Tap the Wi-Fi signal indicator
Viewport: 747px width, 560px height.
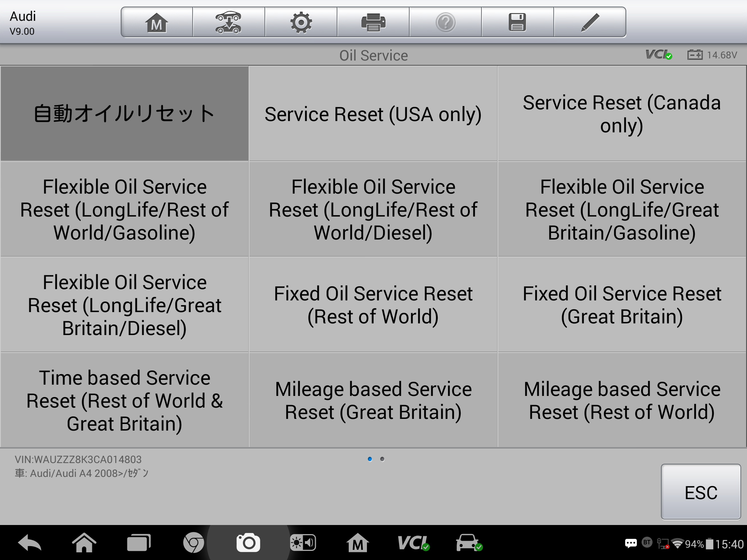tap(677, 544)
